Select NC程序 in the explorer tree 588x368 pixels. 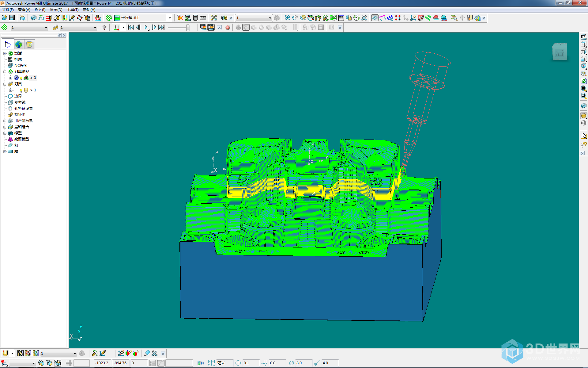[x=21, y=66]
